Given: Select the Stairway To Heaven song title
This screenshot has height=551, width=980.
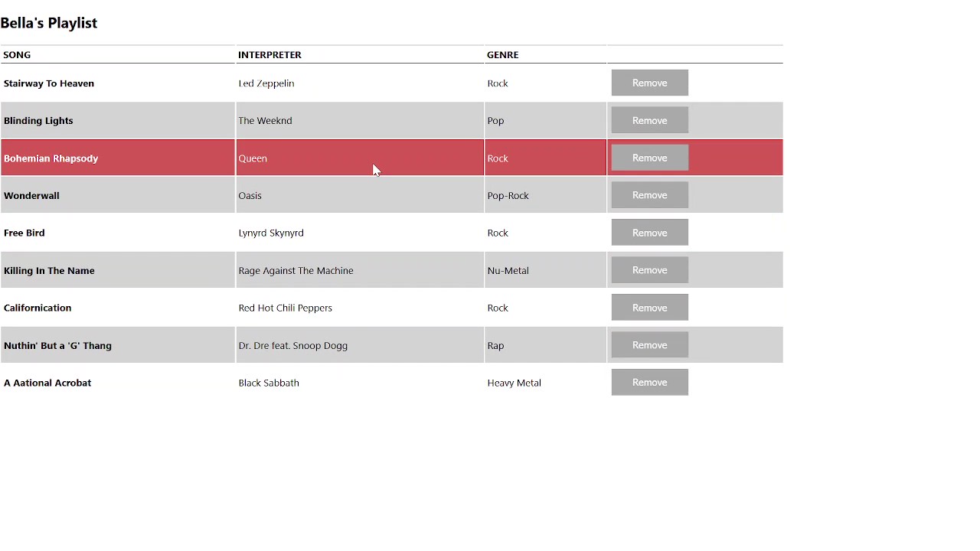Looking at the screenshot, I should point(49,83).
